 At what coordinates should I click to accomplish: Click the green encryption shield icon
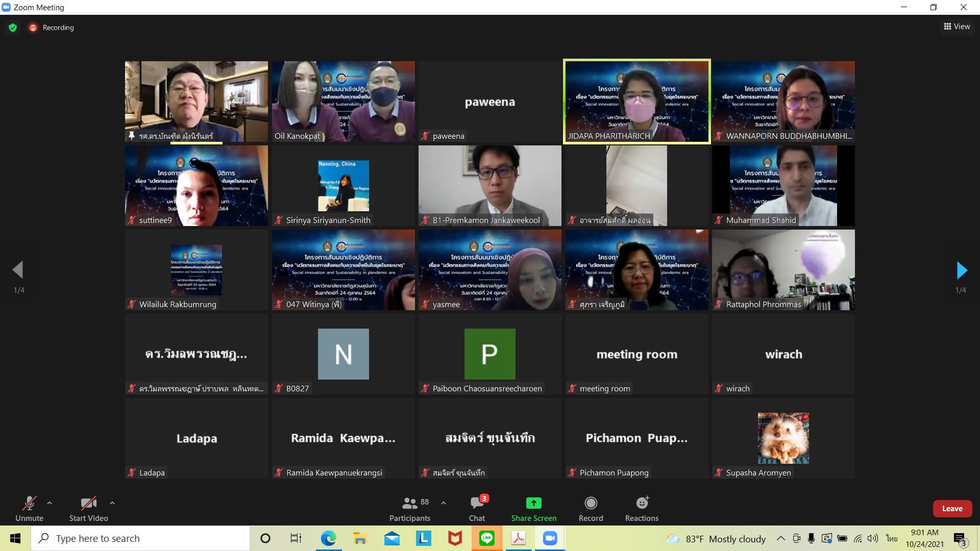(x=13, y=28)
